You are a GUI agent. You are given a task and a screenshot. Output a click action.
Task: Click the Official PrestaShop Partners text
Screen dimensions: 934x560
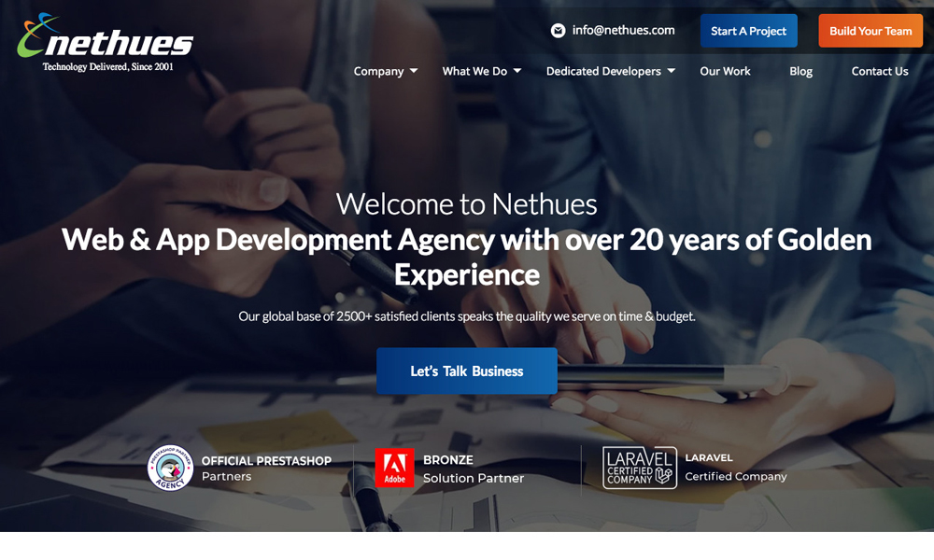coord(266,469)
